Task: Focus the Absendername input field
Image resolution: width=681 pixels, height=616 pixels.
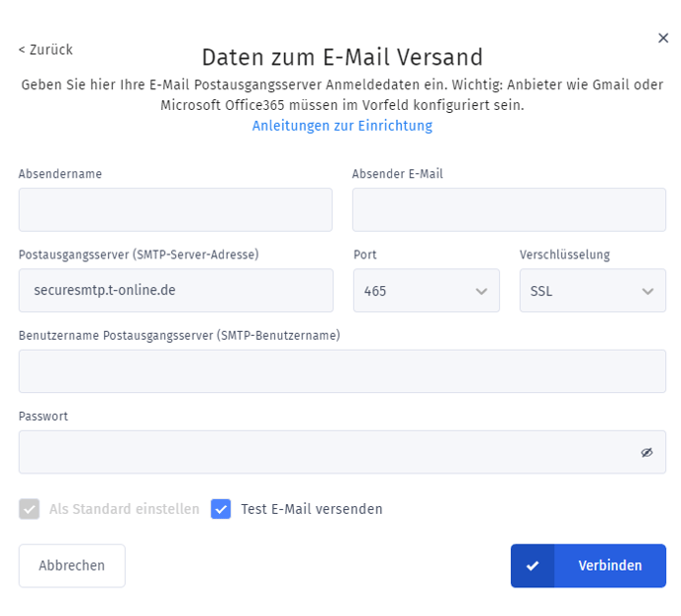Action: 175,210
